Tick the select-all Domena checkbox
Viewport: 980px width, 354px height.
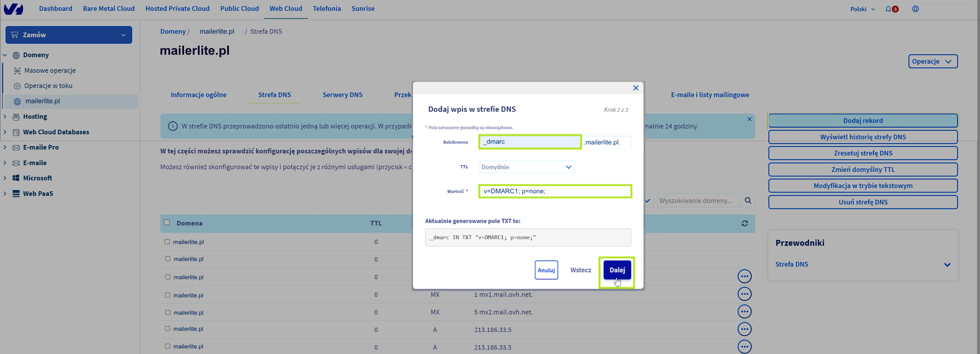click(x=167, y=222)
